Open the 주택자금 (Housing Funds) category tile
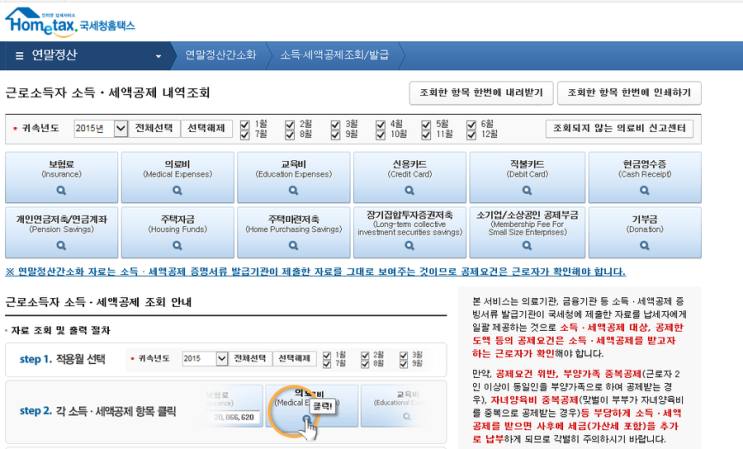The image size is (743, 449). click(177, 233)
